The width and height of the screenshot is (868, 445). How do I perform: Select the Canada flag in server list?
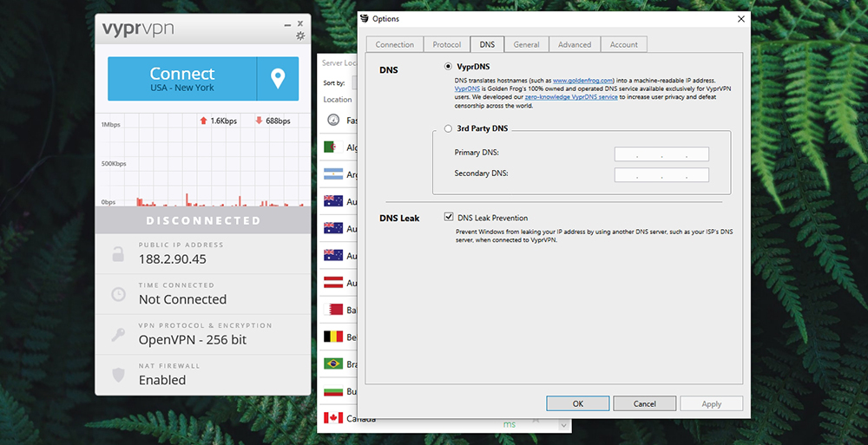(333, 418)
